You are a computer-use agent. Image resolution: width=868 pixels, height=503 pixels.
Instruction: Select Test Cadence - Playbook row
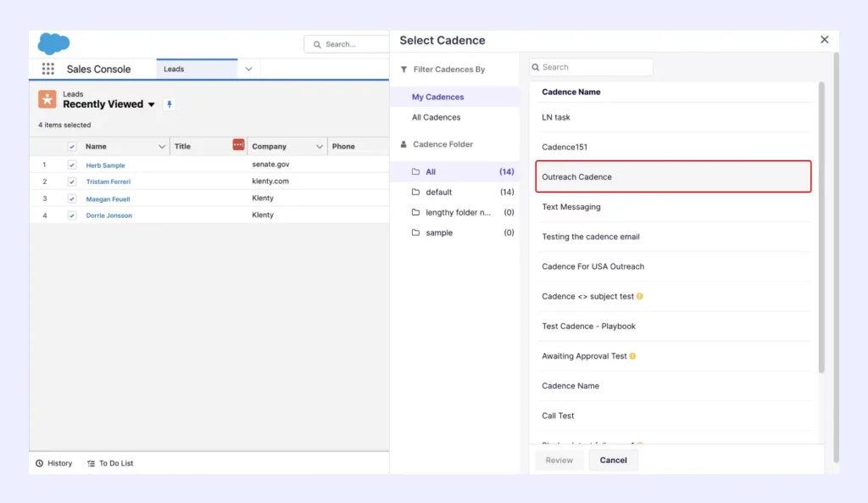[672, 327]
